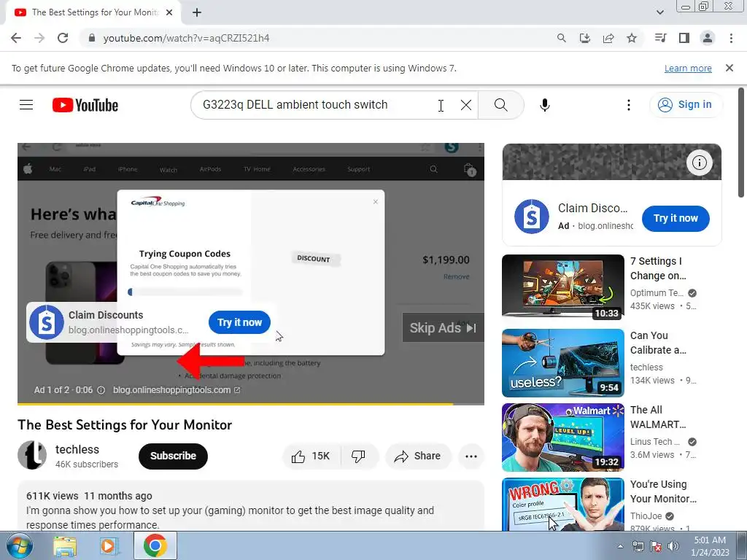This screenshot has height=560, width=747.
Task: Open Chrome zoom magnifier in address bar
Action: (561, 38)
